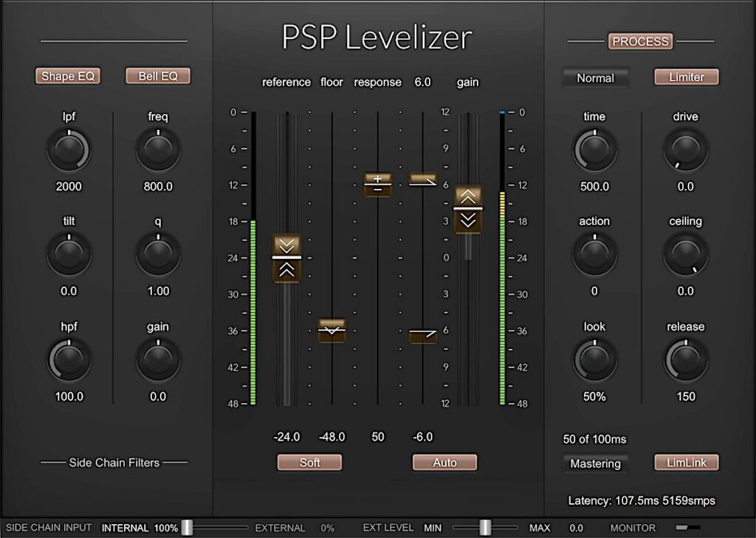Toggle the MONITOR switch
Screen dimensions: 756x538
[688, 528]
